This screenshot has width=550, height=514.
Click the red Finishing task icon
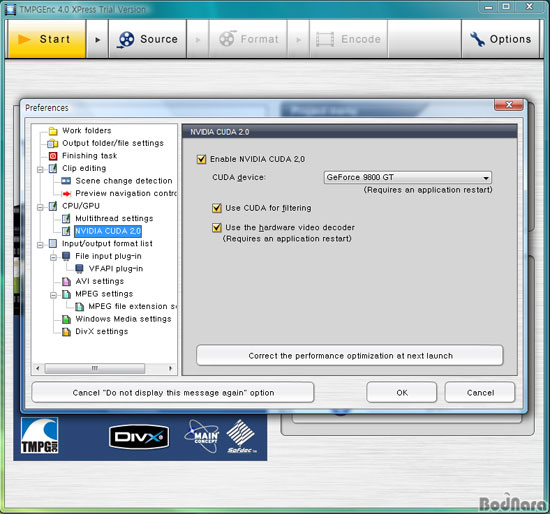click(x=53, y=156)
